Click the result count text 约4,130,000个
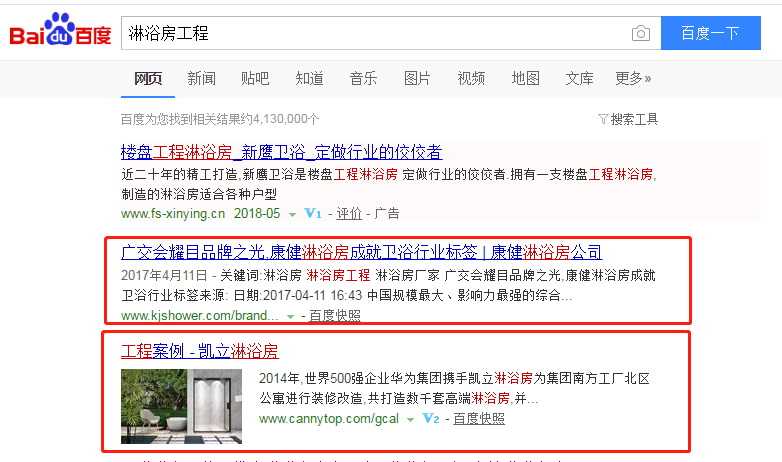 click(279, 119)
